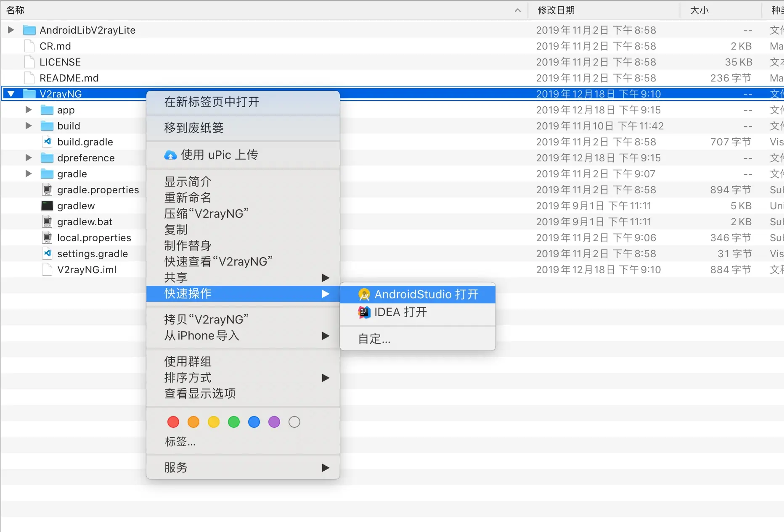This screenshot has height=532, width=784.
Task: Click the README.md file icon
Action: tap(29, 78)
